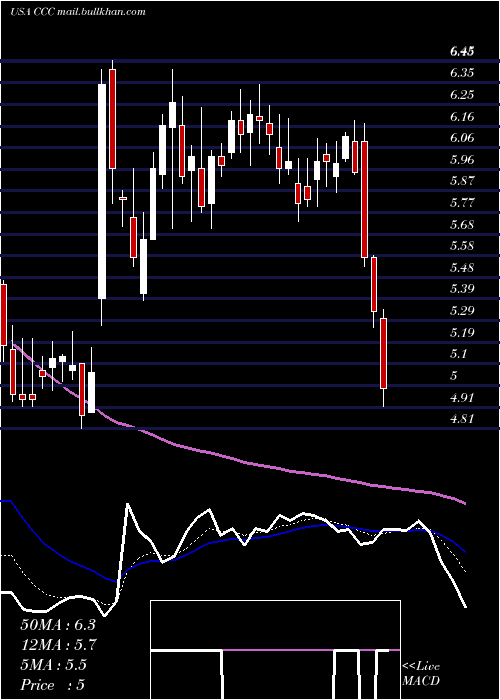The image size is (500, 700).
Task: Click the 4.91 price axis label
Action: pos(462,397)
